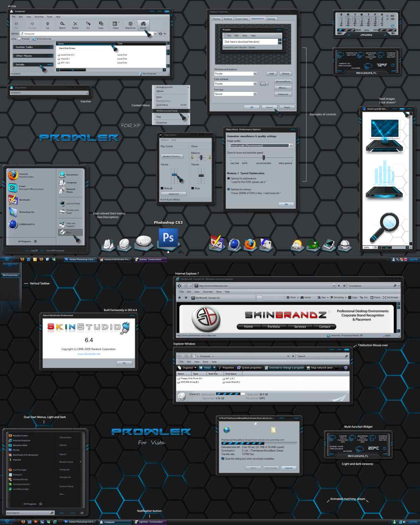The width and height of the screenshot is (420, 525).
Task: Click WindowBlinds button in Display Properties
Action: click(x=283, y=81)
